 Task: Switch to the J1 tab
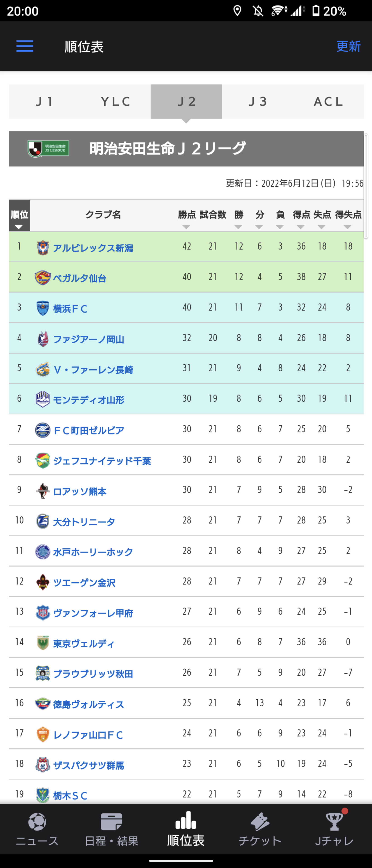pos(44,101)
